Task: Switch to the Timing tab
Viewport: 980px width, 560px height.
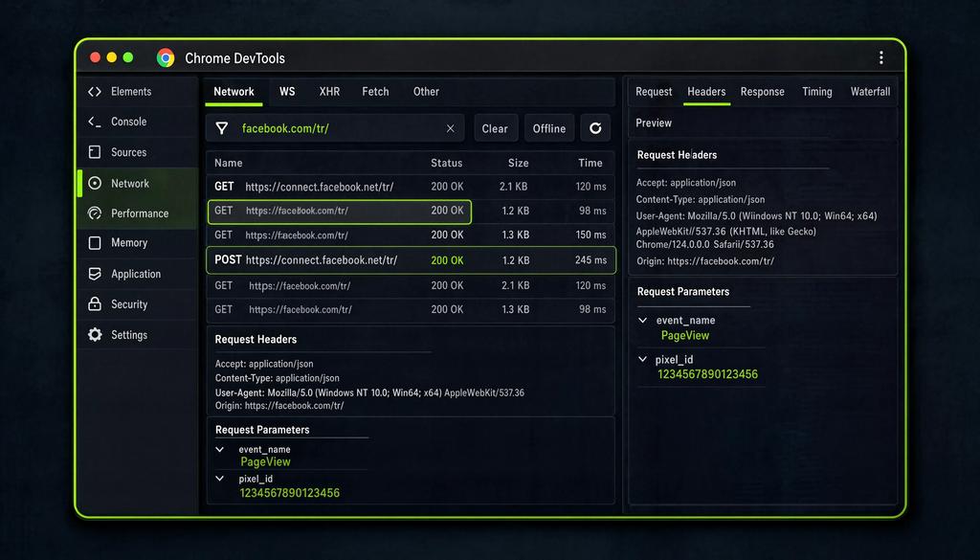Action: coord(817,92)
